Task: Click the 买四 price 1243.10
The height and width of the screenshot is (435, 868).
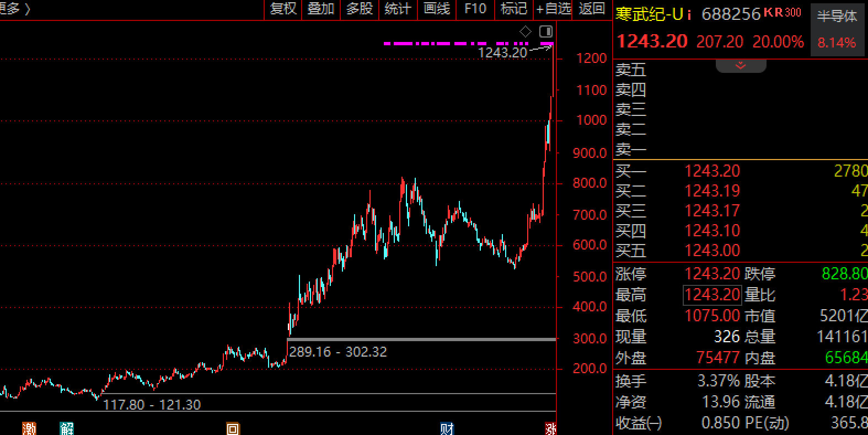Action: tap(712, 231)
